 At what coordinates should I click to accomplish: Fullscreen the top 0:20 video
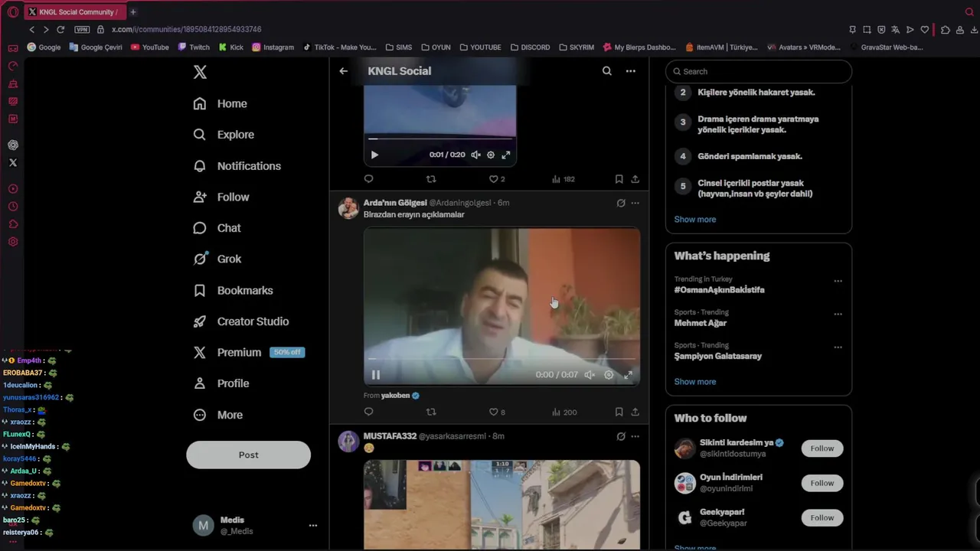(x=505, y=155)
